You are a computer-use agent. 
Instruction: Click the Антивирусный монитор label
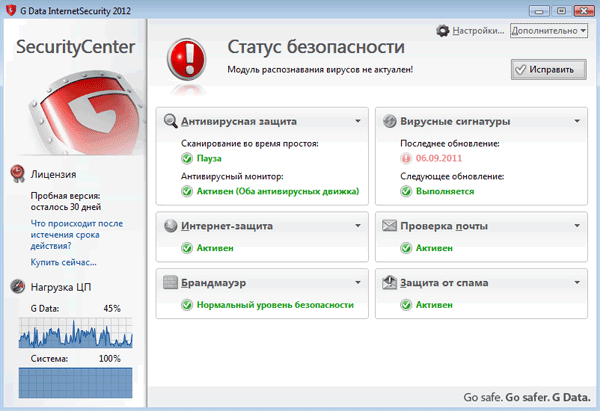[232, 176]
